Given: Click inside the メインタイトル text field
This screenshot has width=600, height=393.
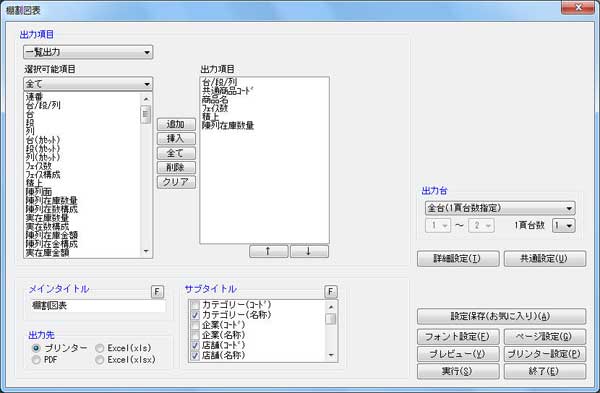Looking at the screenshot, I should point(98,306).
